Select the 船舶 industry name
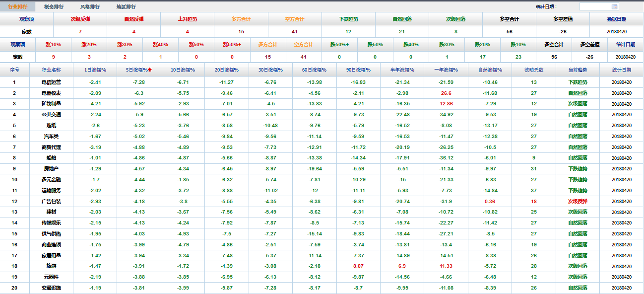The height and width of the screenshot is (294, 644). point(51,158)
